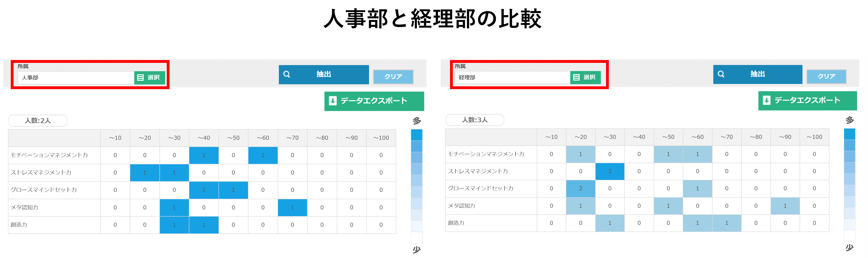Click the download icon in left データエクスポート button
Viewport: 868px width, 258px height.
[332, 101]
